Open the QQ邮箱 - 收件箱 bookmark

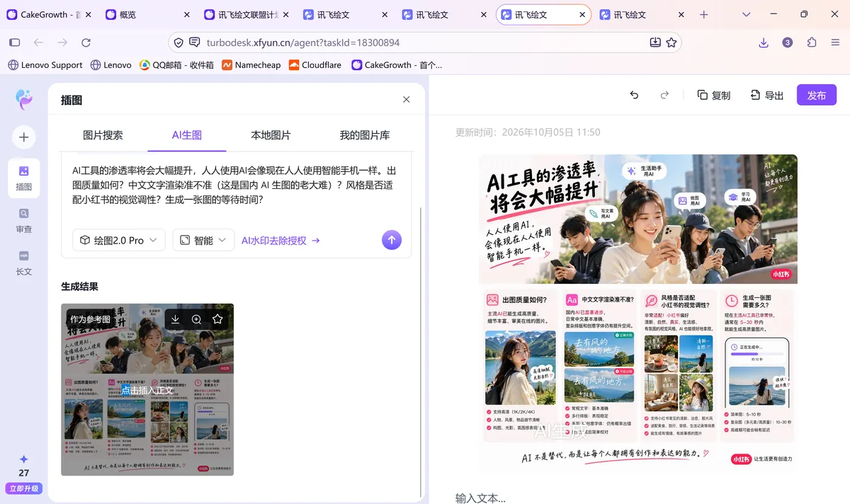pyautogui.click(x=176, y=64)
